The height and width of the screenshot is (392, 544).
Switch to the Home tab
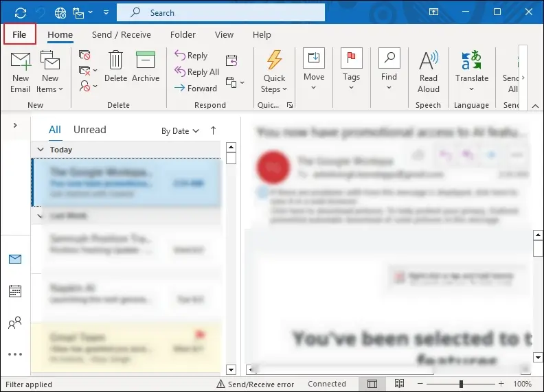[60, 35]
